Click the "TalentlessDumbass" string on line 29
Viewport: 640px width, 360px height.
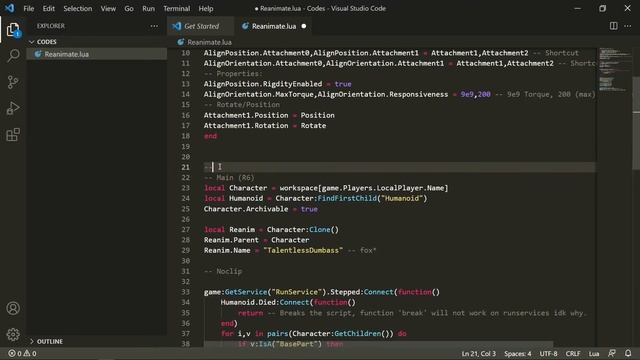tap(303, 251)
